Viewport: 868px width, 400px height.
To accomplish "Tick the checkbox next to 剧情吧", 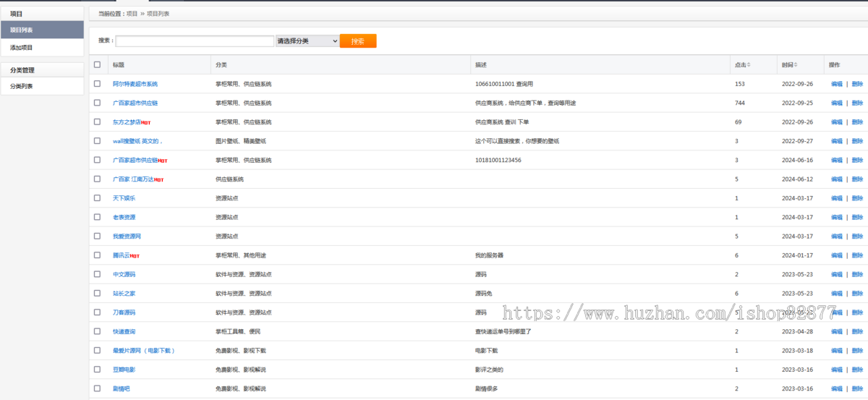I will tap(98, 388).
